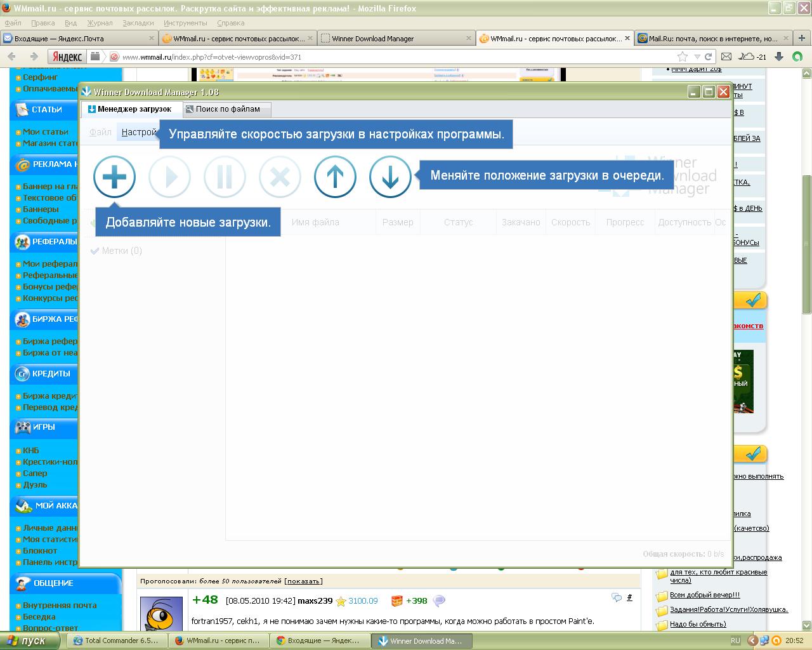Screen dimensions: 812x650
Task: Sort by Статус column header
Action: (x=458, y=222)
